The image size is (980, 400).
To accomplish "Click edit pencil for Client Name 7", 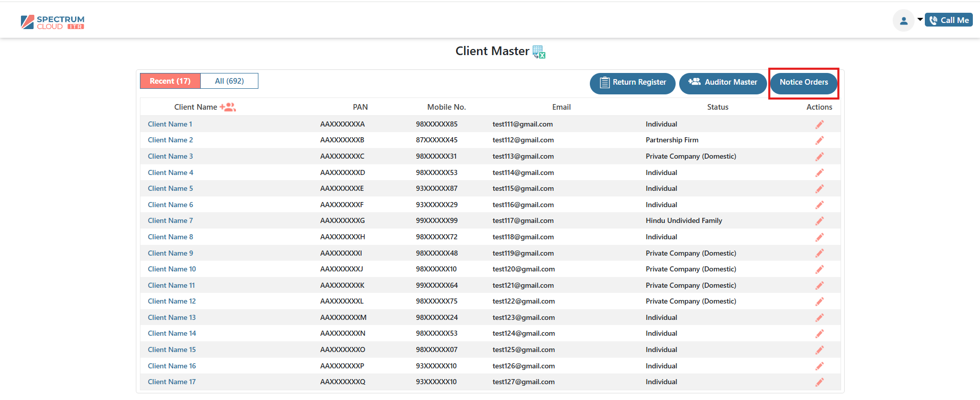I will pyautogui.click(x=819, y=221).
